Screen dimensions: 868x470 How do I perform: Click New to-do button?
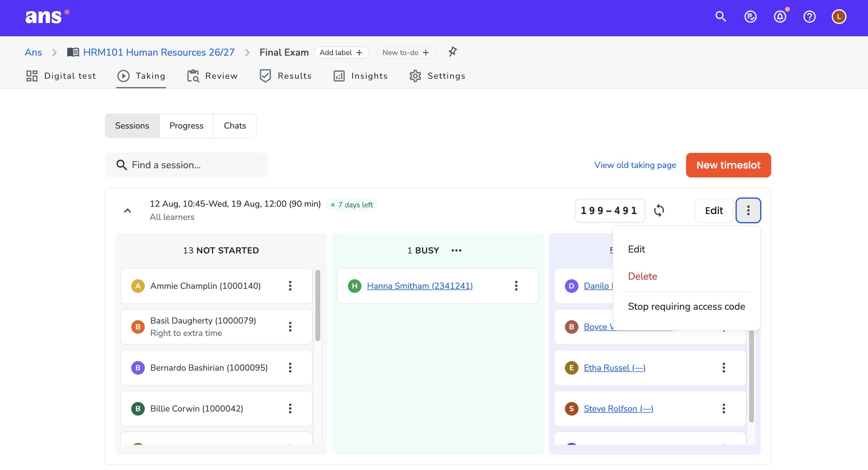click(x=406, y=52)
